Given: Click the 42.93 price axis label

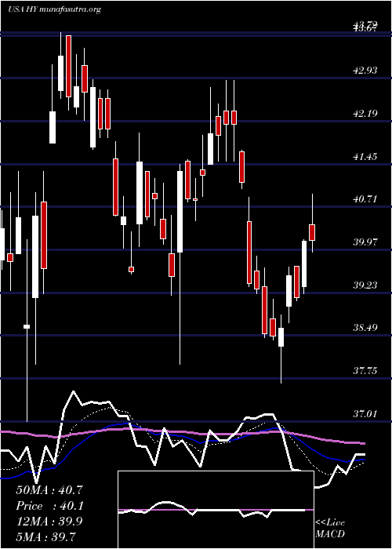Looking at the screenshot, I should point(365,71).
